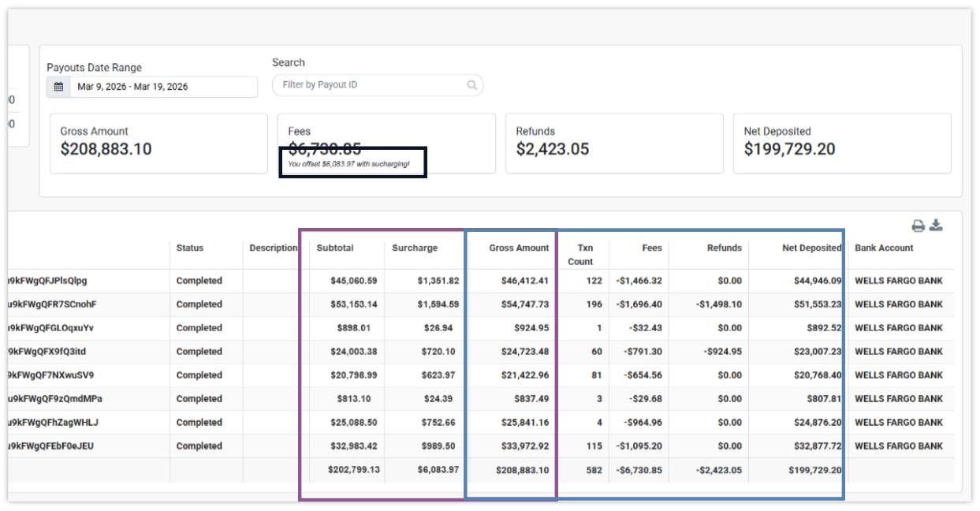
Task: Sort the table by Net Deposited column
Action: [x=814, y=248]
